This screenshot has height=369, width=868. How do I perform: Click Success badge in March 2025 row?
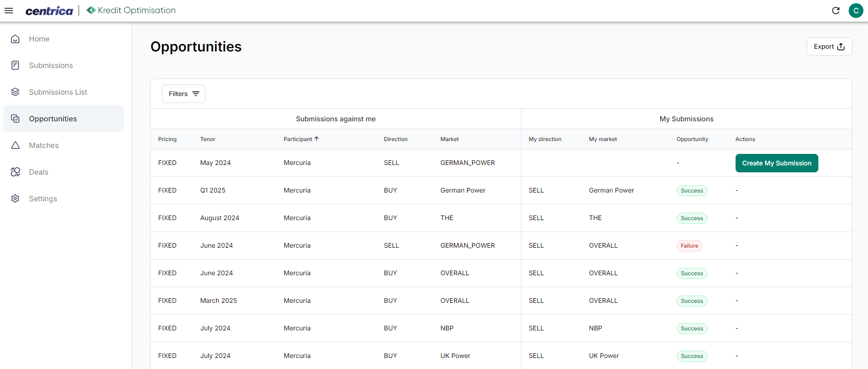[x=692, y=301]
